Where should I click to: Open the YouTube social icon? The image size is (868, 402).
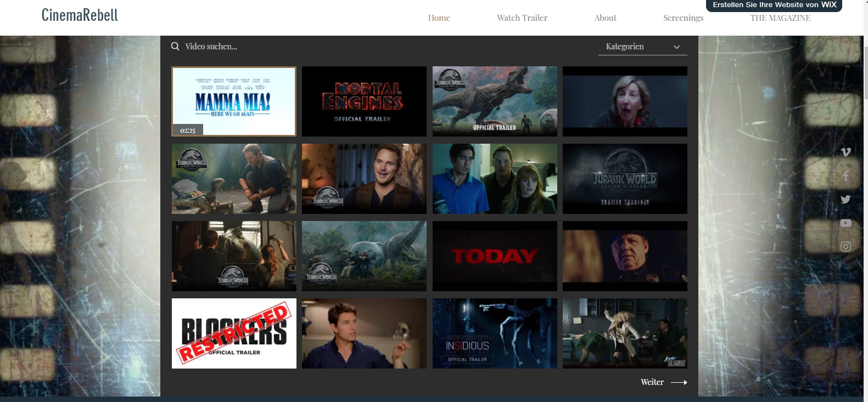click(845, 223)
